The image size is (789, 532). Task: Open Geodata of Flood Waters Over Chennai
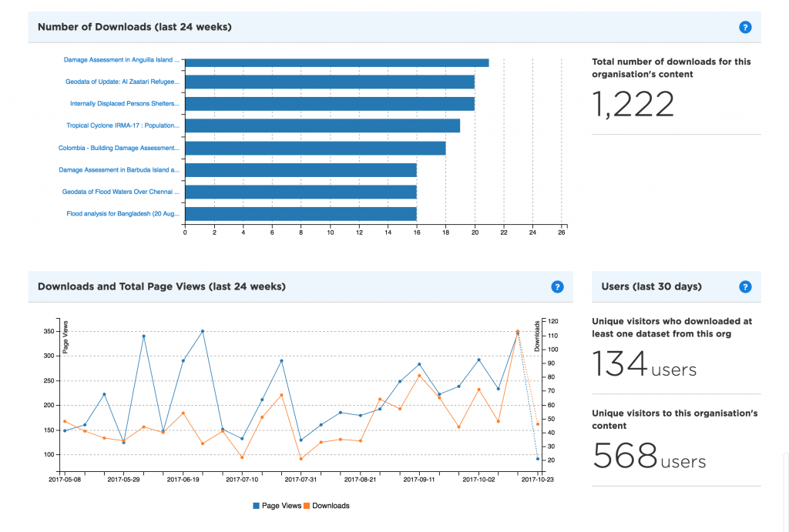tap(120, 192)
